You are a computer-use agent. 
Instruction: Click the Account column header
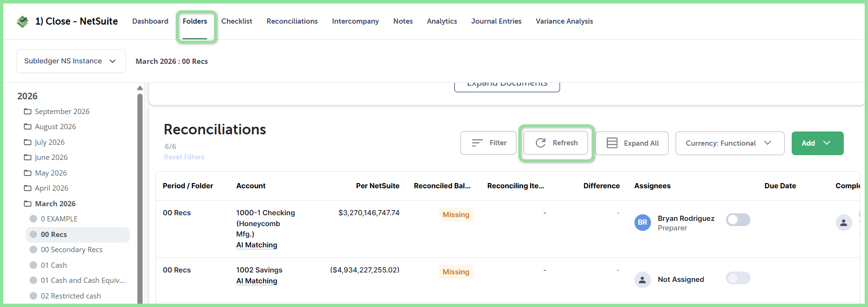coord(251,186)
